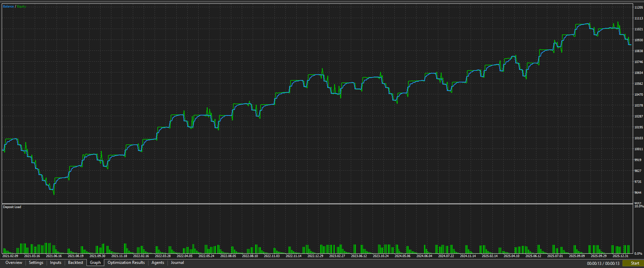This screenshot has height=268, width=644.
Task: Click the Equity legend label
Action: 21,6
